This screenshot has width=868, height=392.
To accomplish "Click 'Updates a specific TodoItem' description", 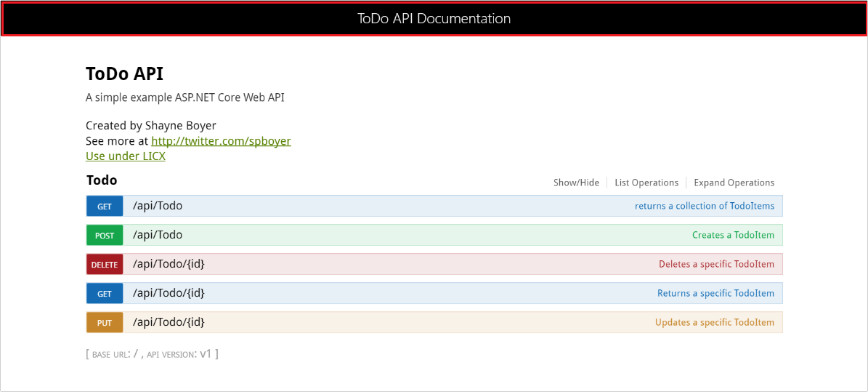I will point(715,323).
